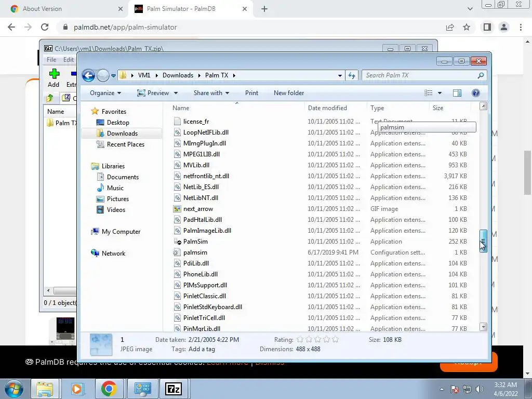Screen dimensions: 532x399
Task: Select palmsim configuration settings file icon
Action: pyautogui.click(x=177, y=252)
